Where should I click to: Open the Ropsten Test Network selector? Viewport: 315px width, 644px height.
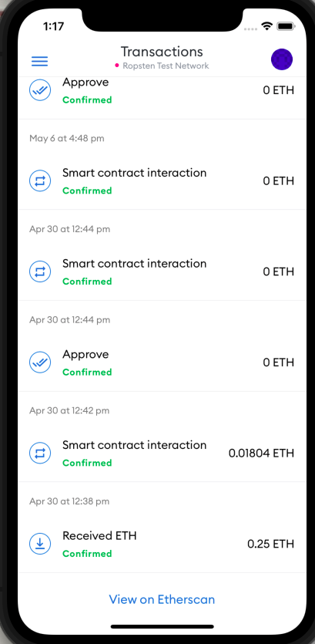point(162,66)
